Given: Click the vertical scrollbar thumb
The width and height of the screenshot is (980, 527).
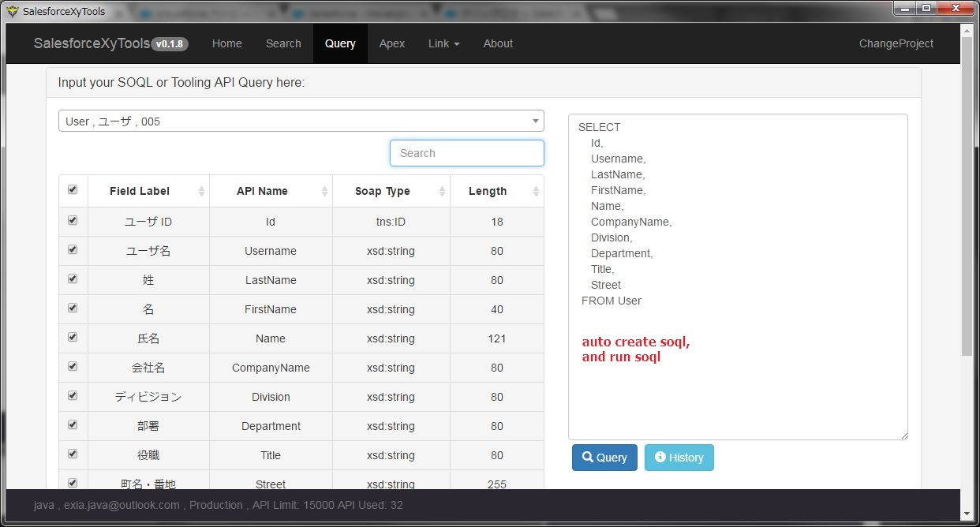Looking at the screenshot, I should click(x=967, y=195).
